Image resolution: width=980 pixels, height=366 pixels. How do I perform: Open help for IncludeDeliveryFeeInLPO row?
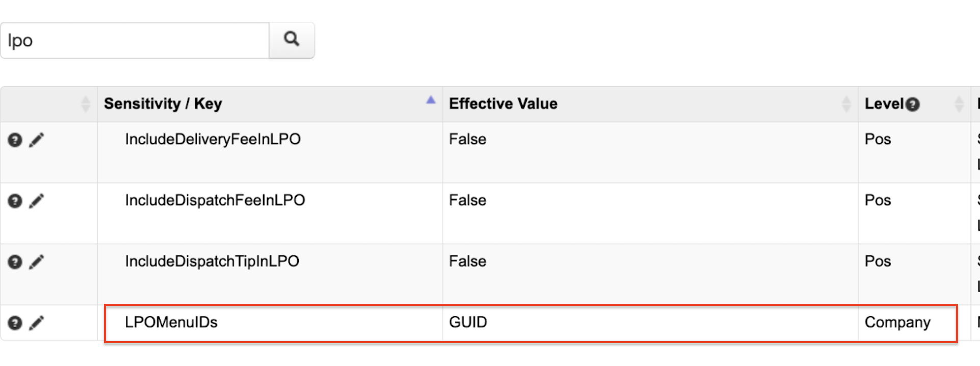[15, 140]
